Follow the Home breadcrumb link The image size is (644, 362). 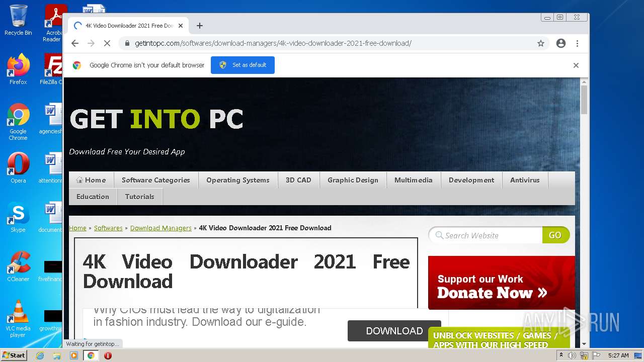click(77, 228)
